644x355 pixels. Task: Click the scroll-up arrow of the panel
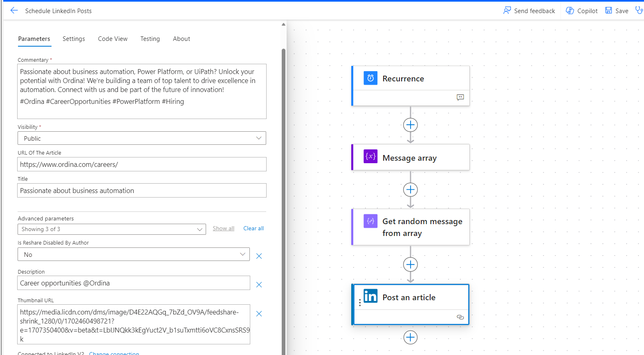[x=283, y=25]
